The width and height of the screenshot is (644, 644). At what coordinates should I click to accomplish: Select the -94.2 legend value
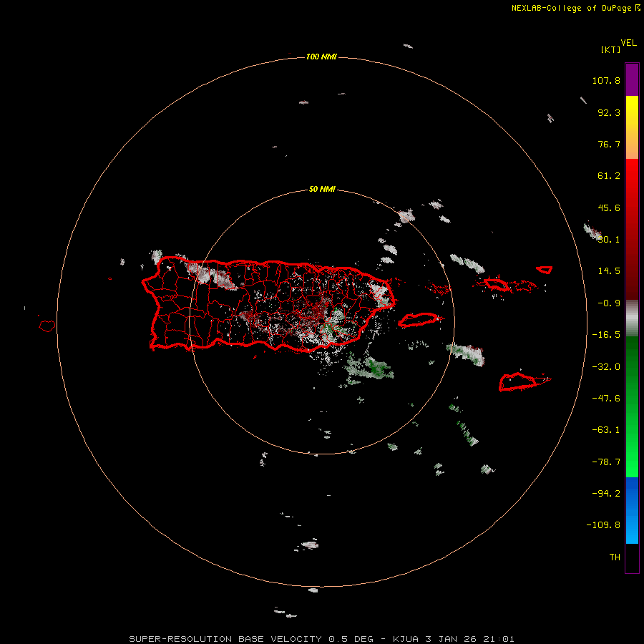(x=606, y=493)
